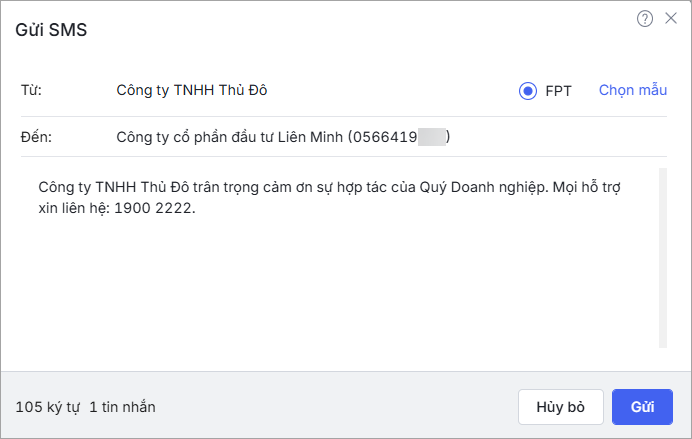Screen dimensions: 692x439
Task: Click the FPT provider label
Action: coord(558,91)
